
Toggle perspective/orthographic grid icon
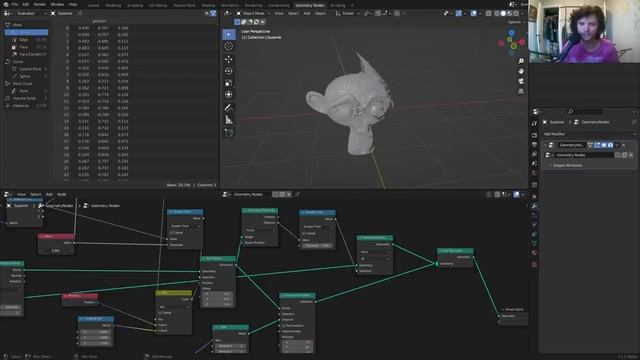tap(521, 91)
